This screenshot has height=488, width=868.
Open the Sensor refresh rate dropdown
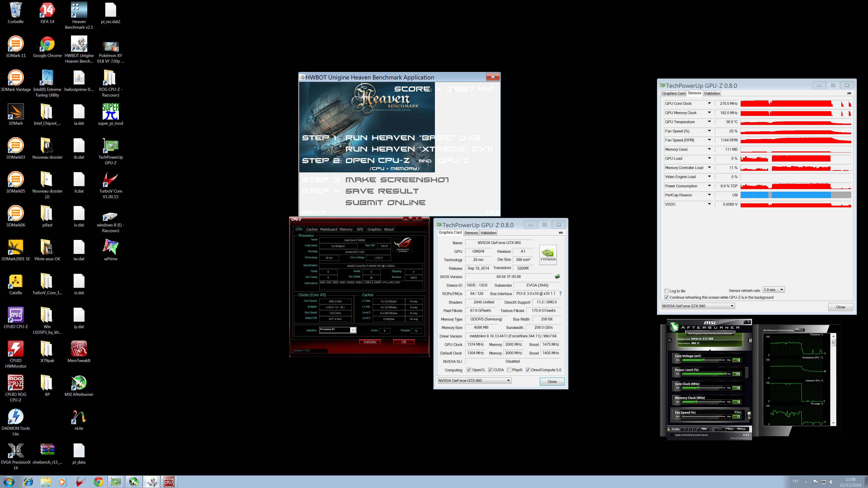774,290
